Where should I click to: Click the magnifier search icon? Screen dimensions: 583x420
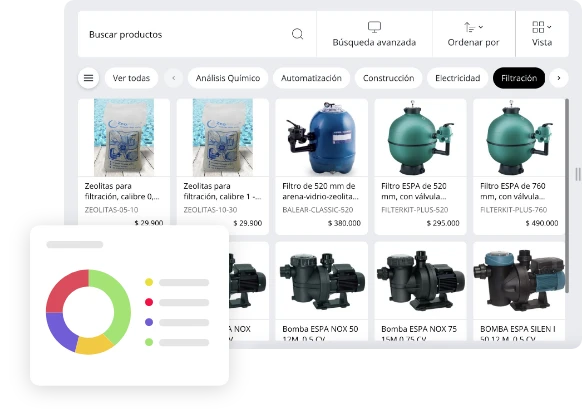(x=297, y=34)
